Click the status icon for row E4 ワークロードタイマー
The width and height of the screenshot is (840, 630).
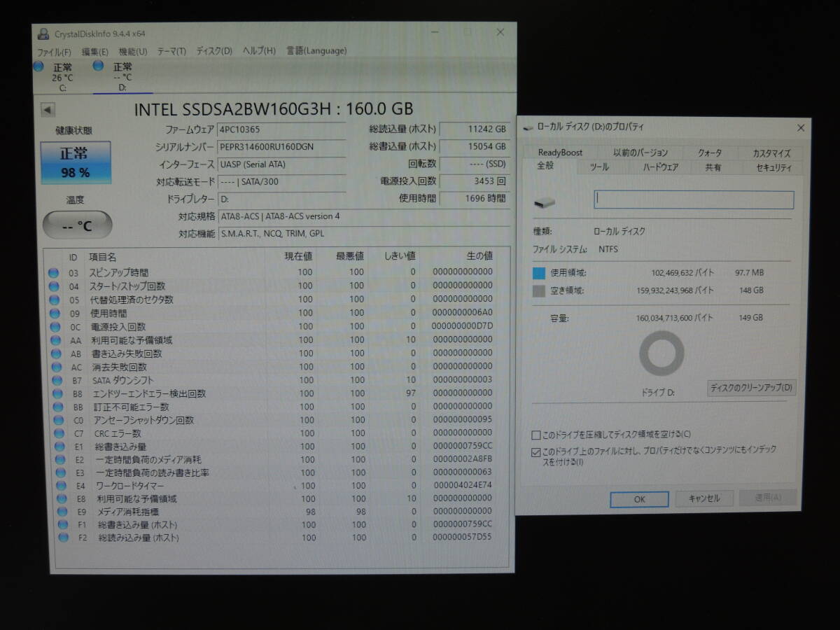point(62,485)
